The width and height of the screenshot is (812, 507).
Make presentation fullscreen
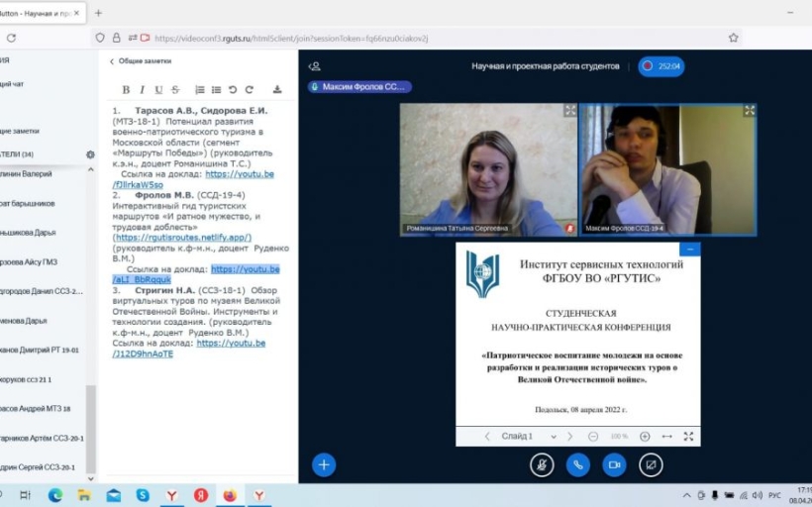pos(689,437)
